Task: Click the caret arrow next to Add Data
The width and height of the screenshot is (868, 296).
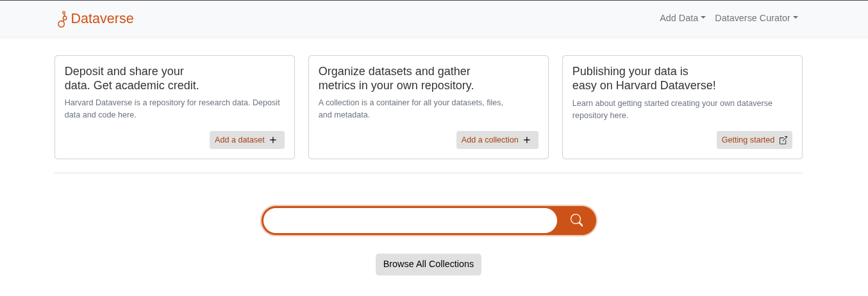Action: click(x=703, y=18)
